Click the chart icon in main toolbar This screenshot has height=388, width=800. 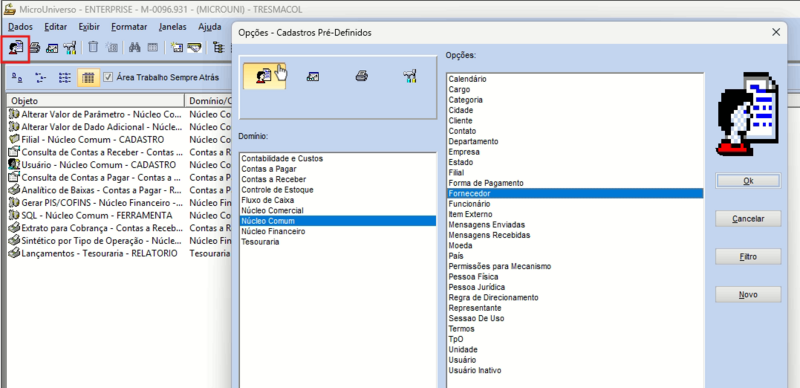tap(52, 48)
